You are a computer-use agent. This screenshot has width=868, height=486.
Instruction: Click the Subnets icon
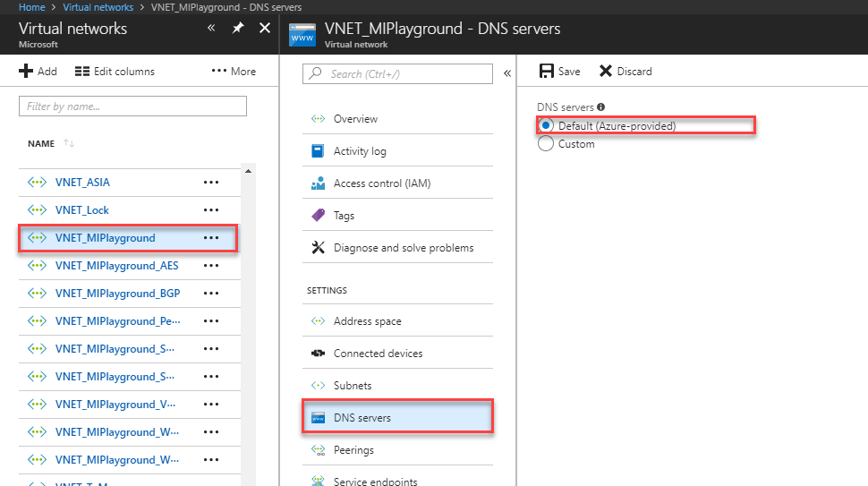pyautogui.click(x=318, y=385)
